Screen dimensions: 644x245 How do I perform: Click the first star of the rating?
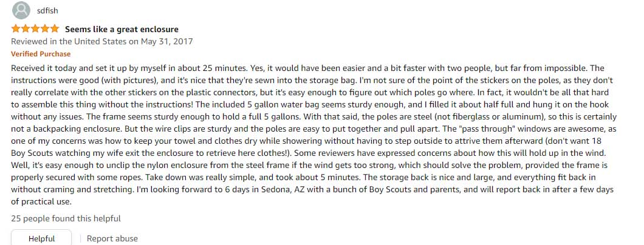16,29
